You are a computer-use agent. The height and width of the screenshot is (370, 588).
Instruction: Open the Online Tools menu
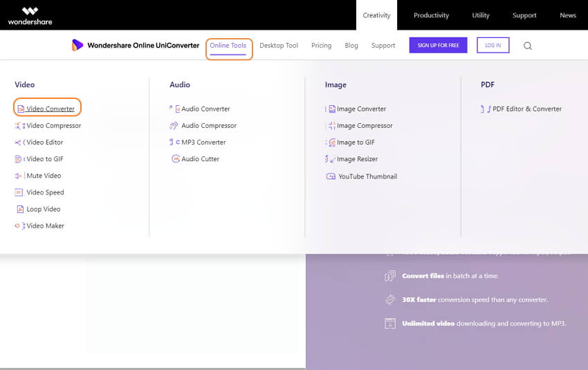228,46
